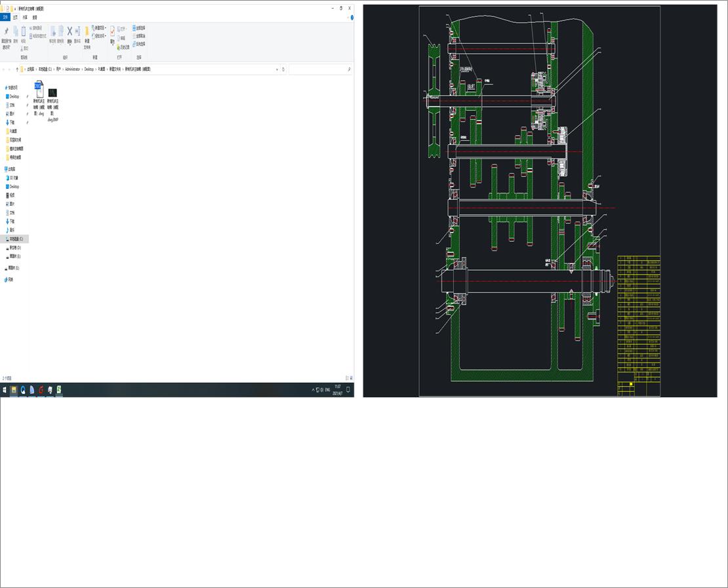
Task: Select Quick access in the navigation pane
Action: [12, 87]
